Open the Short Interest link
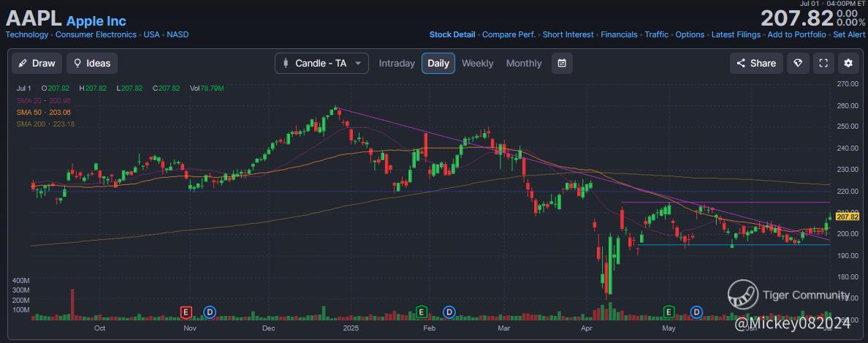 pyautogui.click(x=568, y=34)
